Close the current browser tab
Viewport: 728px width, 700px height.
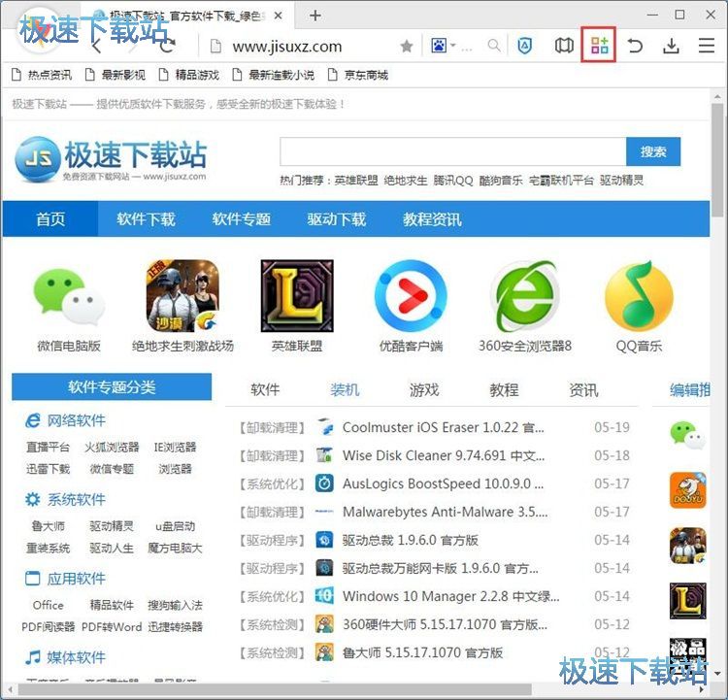(279, 16)
